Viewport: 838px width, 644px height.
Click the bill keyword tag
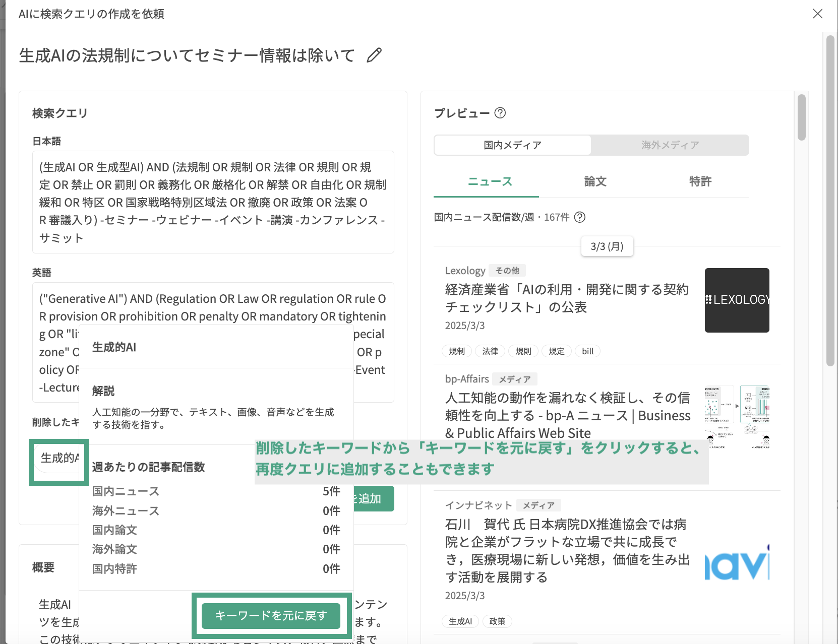click(587, 351)
